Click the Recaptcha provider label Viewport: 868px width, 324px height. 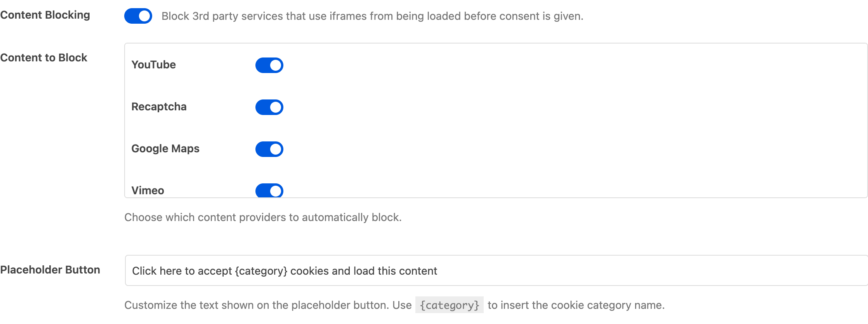[159, 107]
